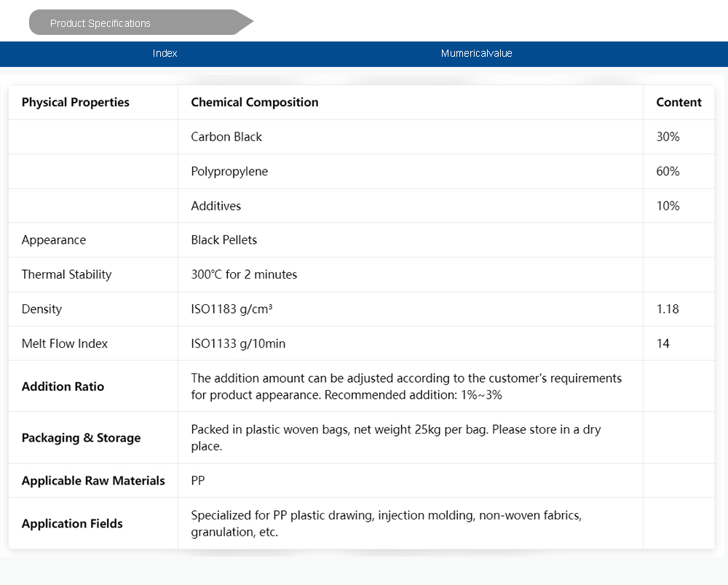Click the Additives composition cell
The height and width of the screenshot is (585, 728).
point(216,206)
